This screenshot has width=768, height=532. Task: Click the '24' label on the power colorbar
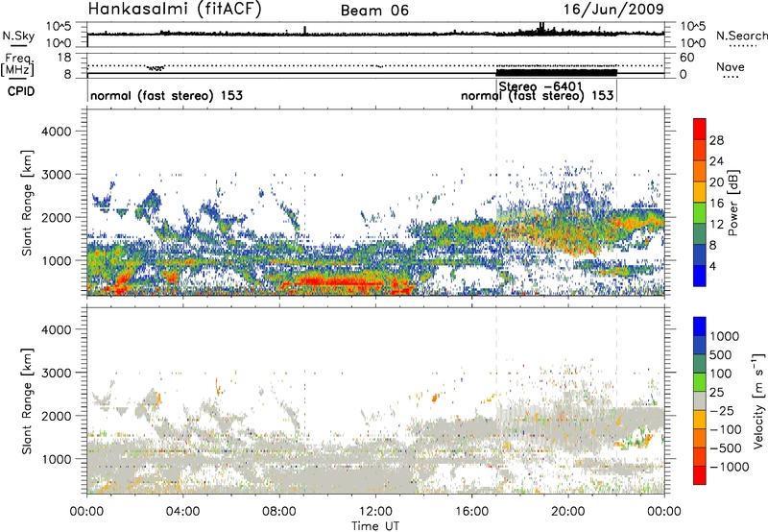(x=716, y=161)
